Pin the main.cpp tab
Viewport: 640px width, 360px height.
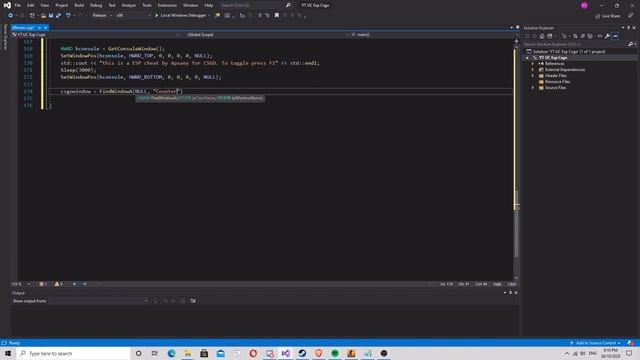(40, 28)
